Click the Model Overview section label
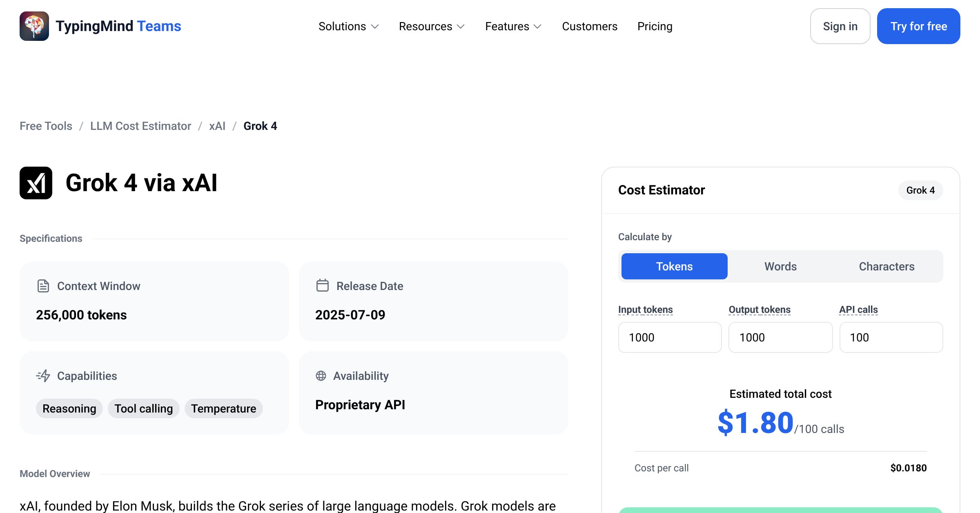 coord(55,474)
